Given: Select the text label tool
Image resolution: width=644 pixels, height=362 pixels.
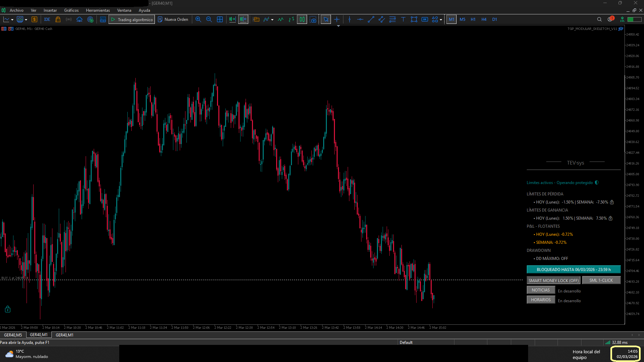Looking at the screenshot, I should pos(403,19).
